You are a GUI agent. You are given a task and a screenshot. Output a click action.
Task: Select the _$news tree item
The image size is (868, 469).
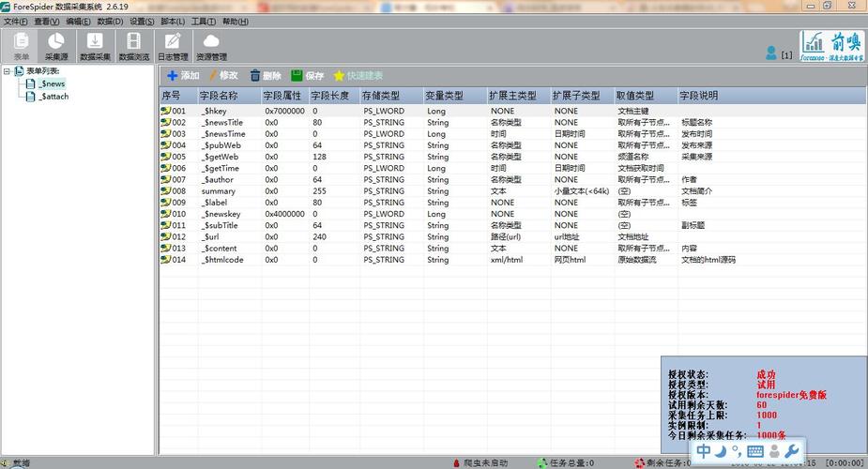pos(52,83)
